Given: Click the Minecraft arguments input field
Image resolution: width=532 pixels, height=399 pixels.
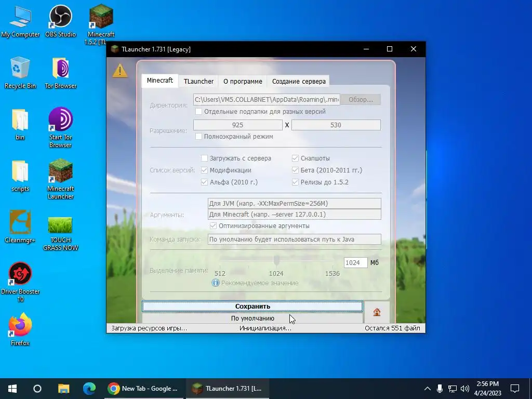Looking at the screenshot, I should pos(294,214).
